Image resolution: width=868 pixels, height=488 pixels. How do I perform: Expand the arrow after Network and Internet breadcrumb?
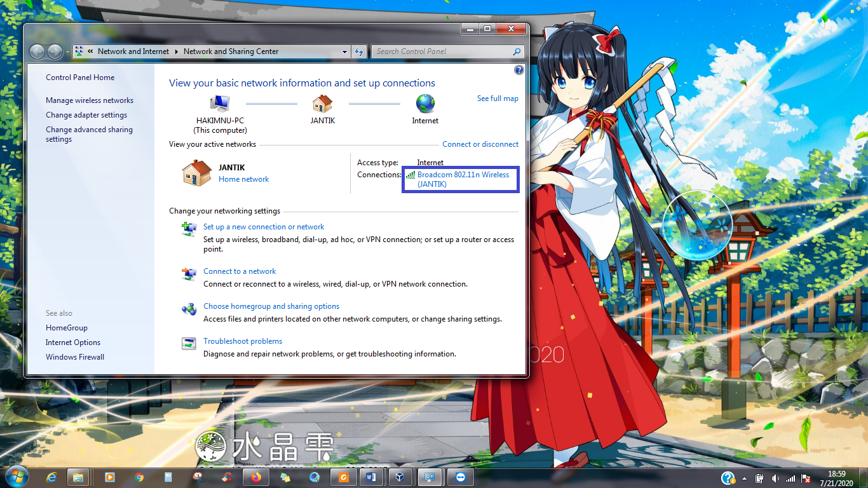point(177,51)
